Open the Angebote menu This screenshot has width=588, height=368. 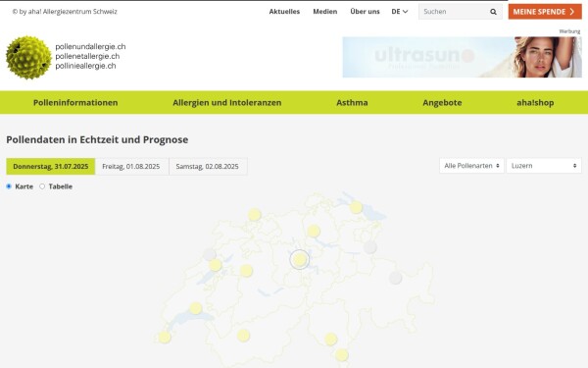click(442, 102)
